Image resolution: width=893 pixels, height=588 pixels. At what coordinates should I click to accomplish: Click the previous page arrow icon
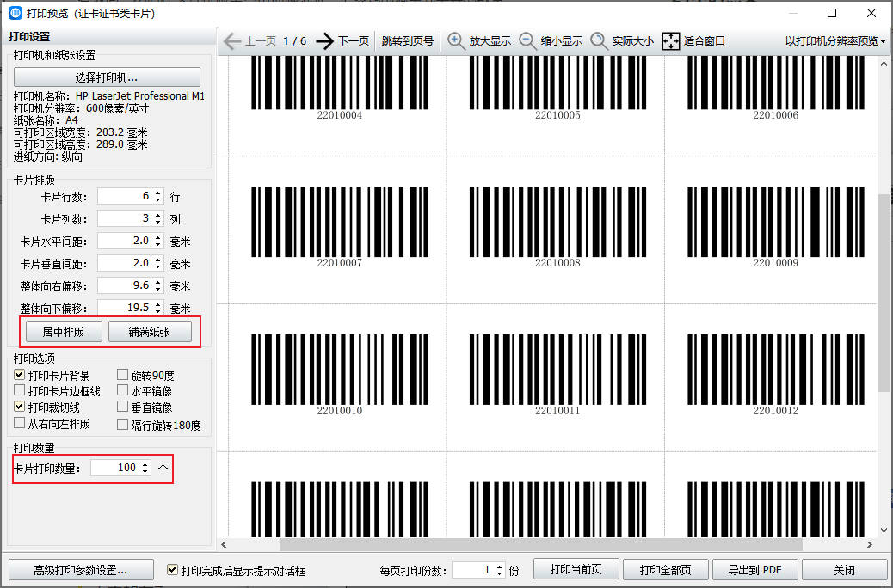(x=232, y=41)
